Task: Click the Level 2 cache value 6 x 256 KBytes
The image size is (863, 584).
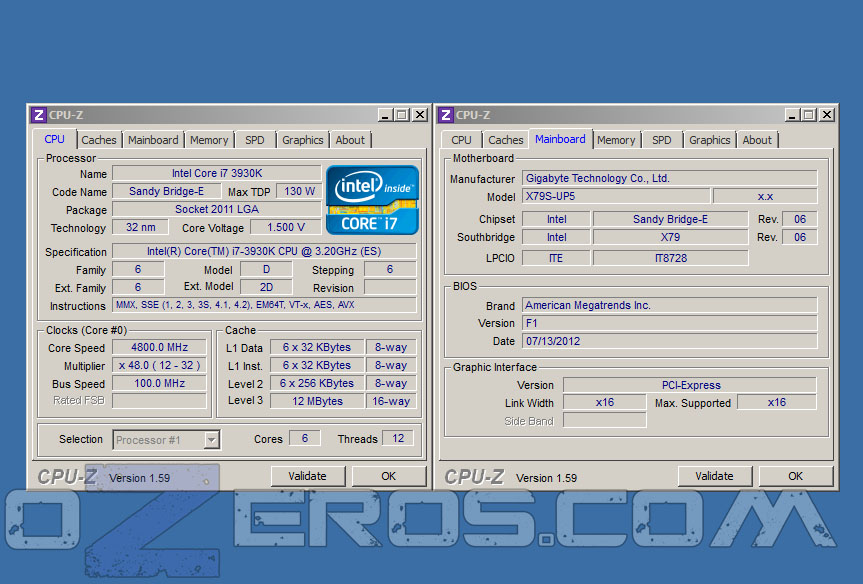Action: click(x=317, y=383)
